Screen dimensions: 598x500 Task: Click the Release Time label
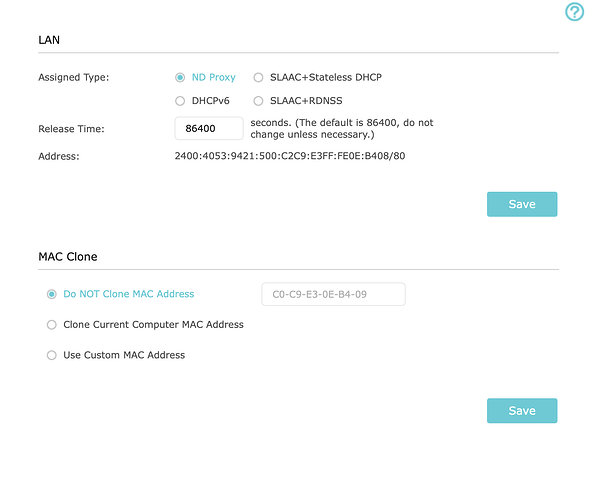71,129
